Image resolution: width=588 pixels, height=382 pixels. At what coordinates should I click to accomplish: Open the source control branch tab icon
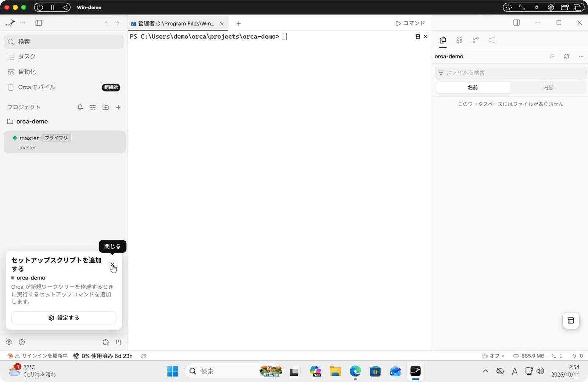tap(476, 40)
